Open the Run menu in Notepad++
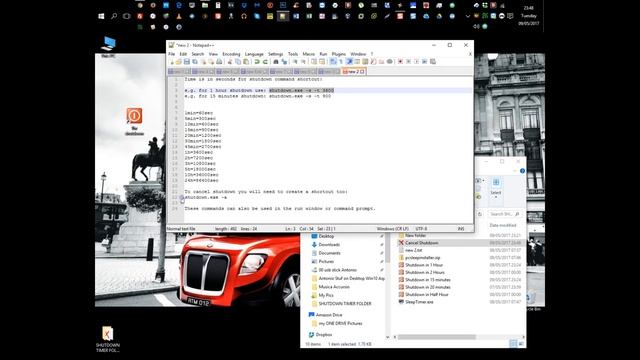640x360 pixels. pos(323,54)
